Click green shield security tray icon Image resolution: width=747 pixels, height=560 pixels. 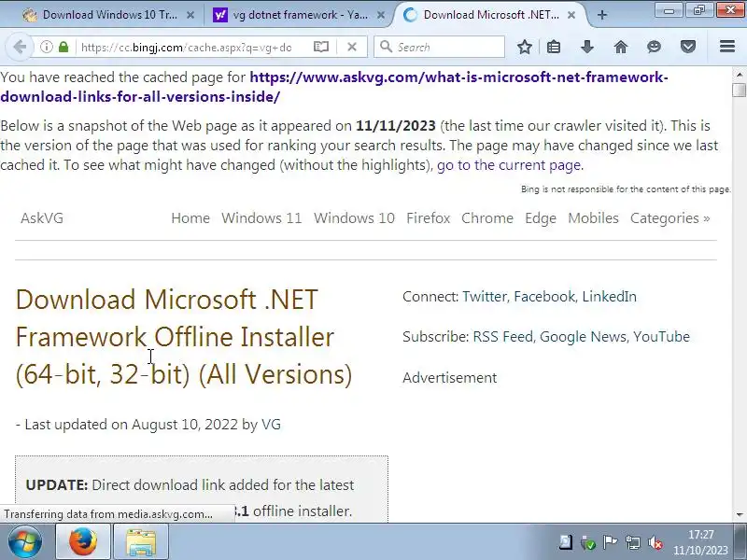point(588,542)
